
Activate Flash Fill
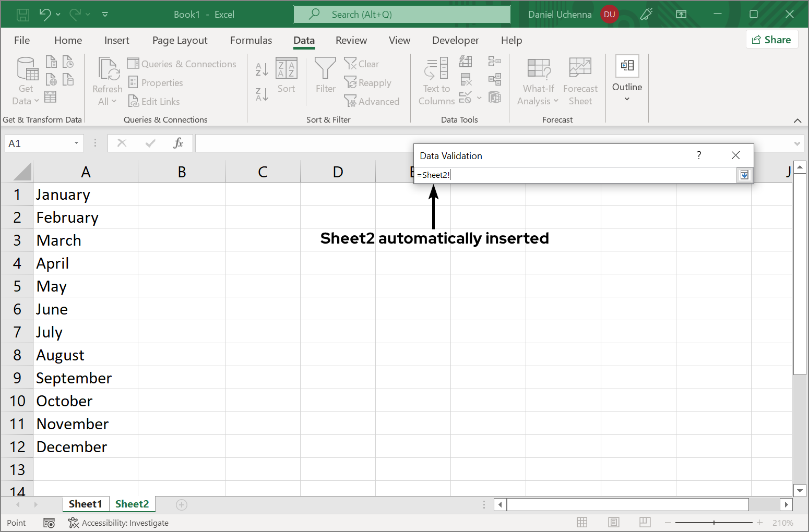pyautogui.click(x=466, y=61)
